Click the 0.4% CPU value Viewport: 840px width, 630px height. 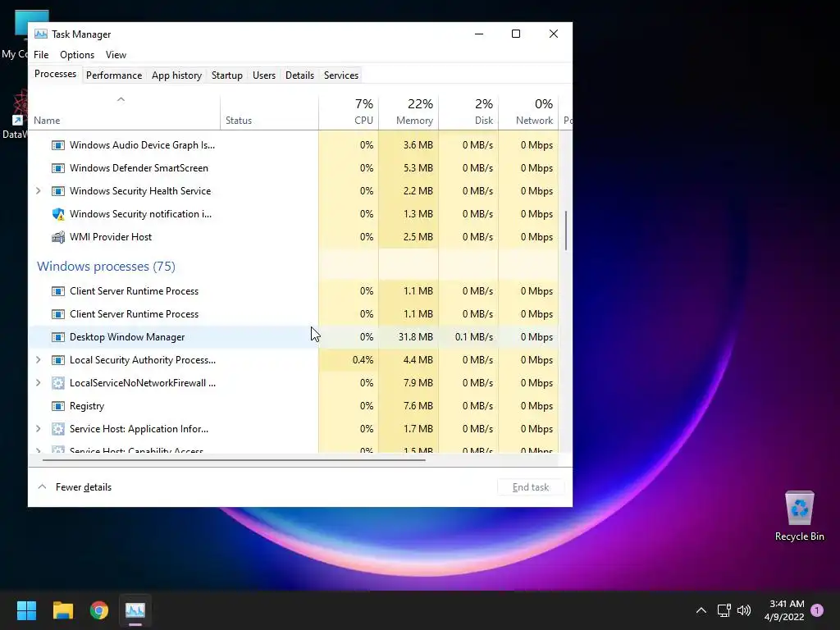point(363,360)
